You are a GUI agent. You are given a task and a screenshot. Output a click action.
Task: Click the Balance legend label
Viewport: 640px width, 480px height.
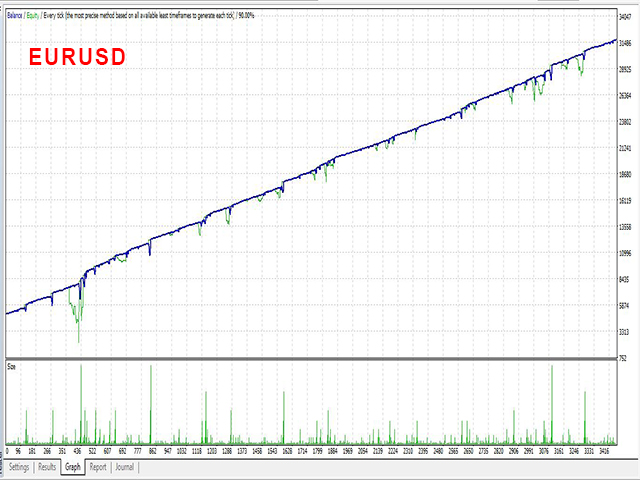click(15, 16)
